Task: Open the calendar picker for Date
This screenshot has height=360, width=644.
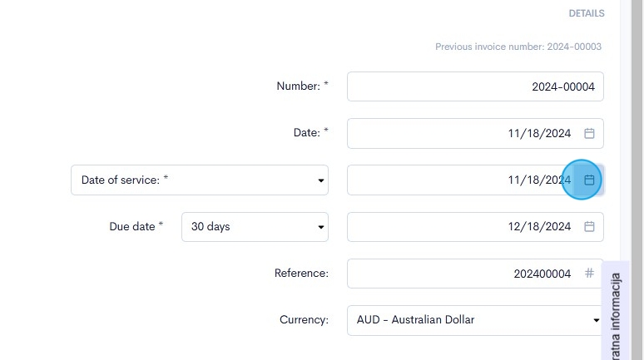Action: [x=589, y=133]
